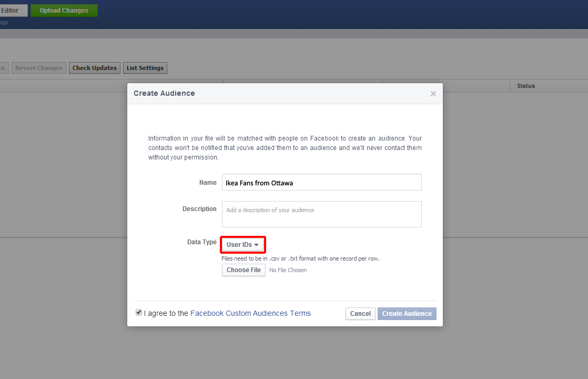The height and width of the screenshot is (379, 588).
Task: Click the Editor button in top bar
Action: click(x=14, y=11)
